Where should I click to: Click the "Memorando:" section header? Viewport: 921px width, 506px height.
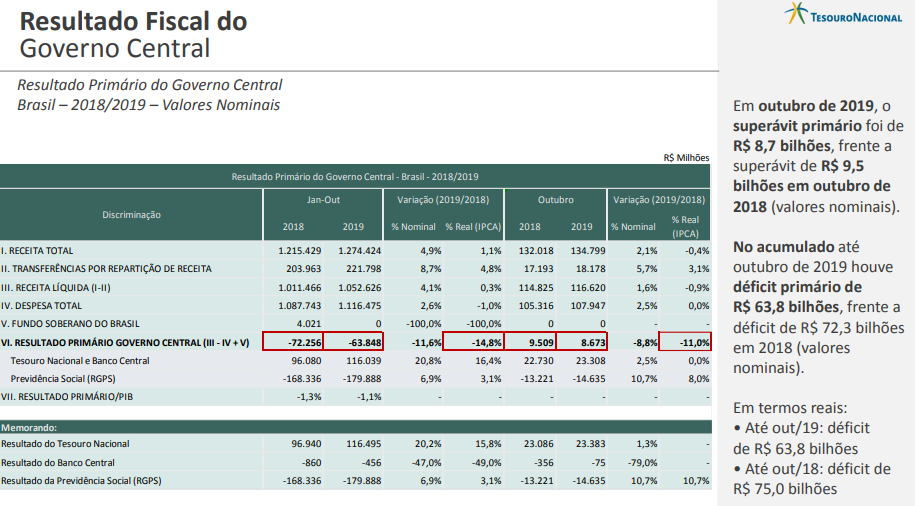[x=28, y=425]
